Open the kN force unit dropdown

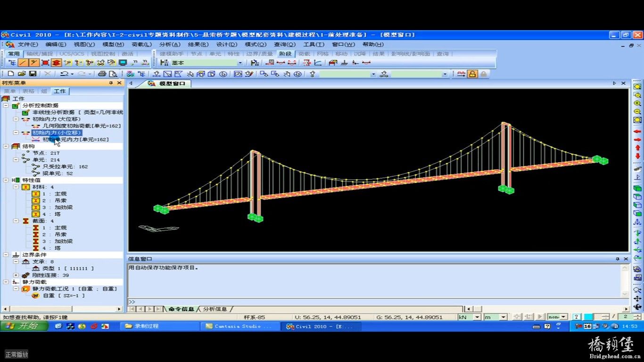[x=477, y=317]
